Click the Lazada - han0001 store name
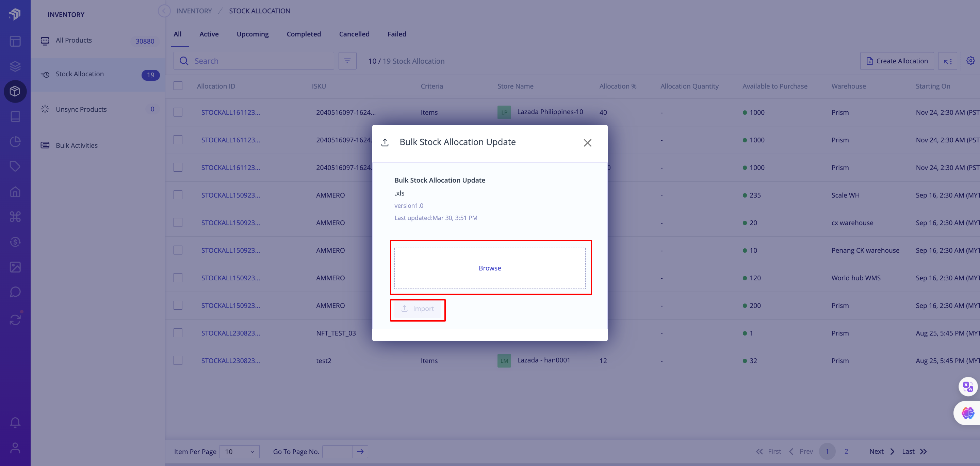980x466 pixels. pyautogui.click(x=544, y=360)
